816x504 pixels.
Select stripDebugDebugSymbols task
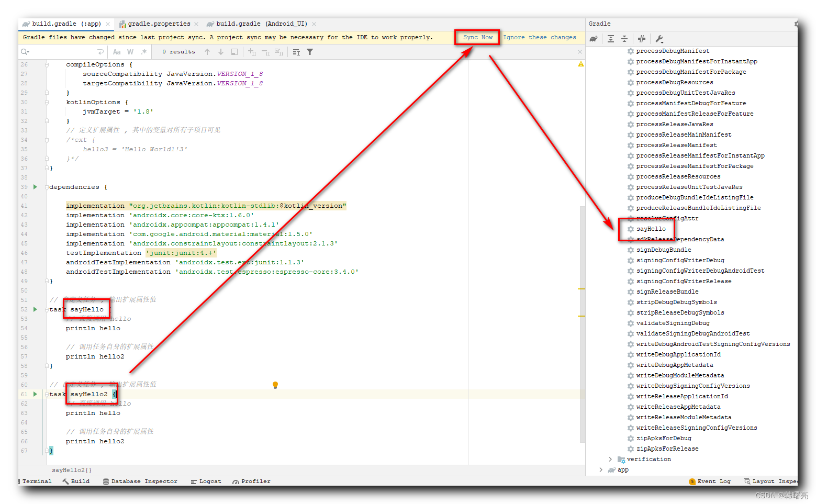pyautogui.click(x=677, y=302)
